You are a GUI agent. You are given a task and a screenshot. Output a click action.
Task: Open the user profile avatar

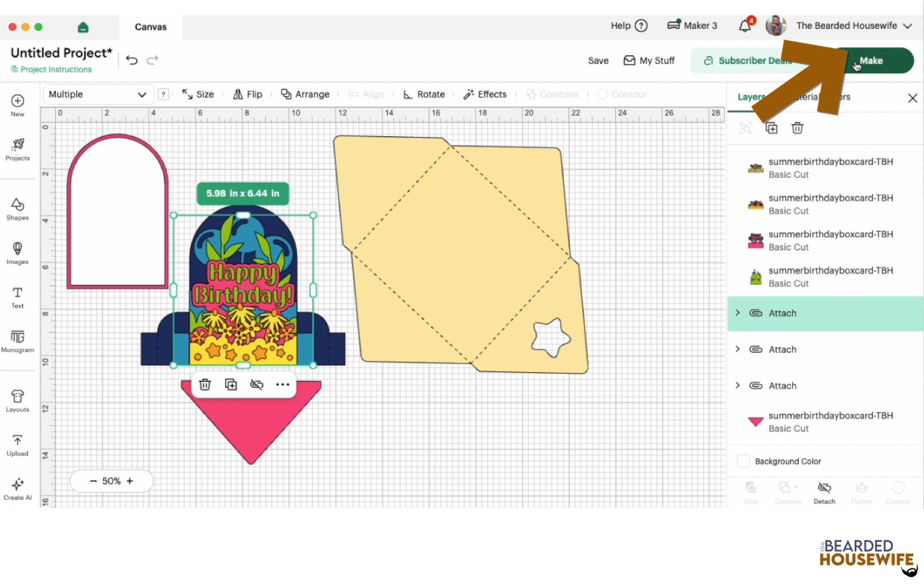pos(776,25)
